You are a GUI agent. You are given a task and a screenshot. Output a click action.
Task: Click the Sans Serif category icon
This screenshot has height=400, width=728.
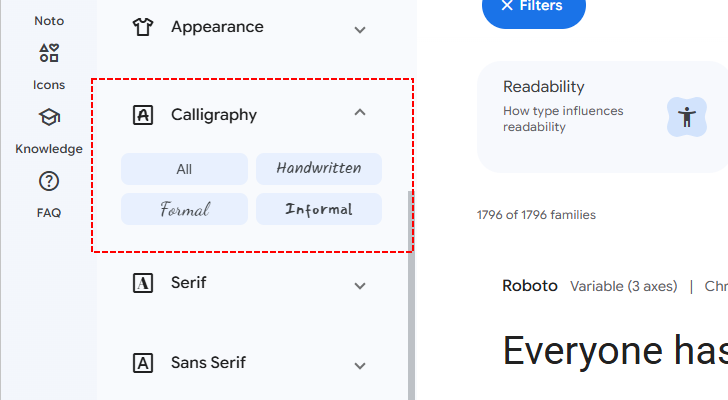click(143, 363)
